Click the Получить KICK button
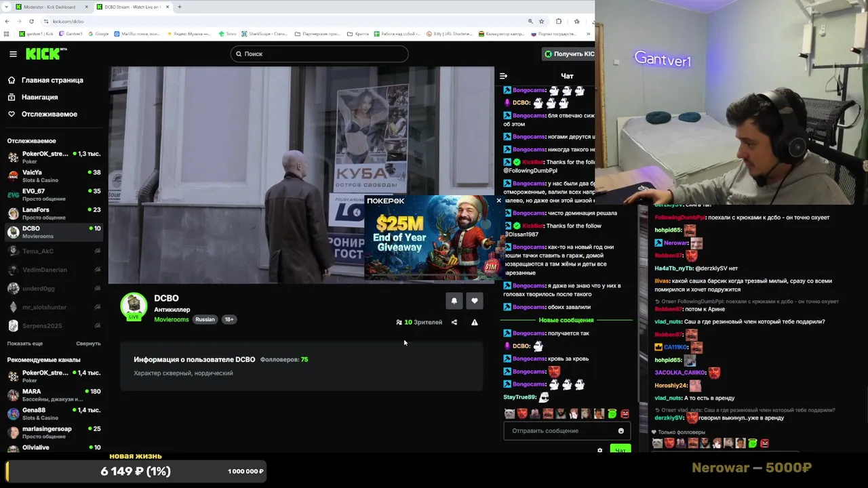 569,54
